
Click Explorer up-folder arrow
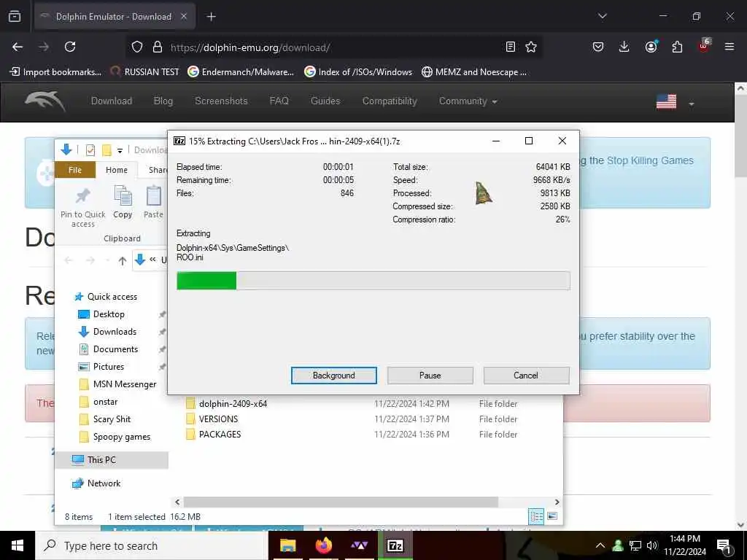[123, 260]
